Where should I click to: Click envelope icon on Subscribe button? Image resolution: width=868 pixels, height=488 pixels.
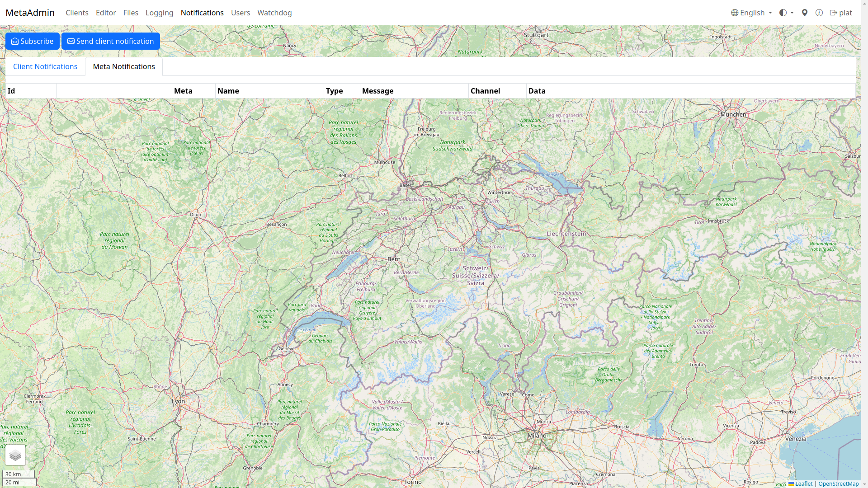point(15,41)
